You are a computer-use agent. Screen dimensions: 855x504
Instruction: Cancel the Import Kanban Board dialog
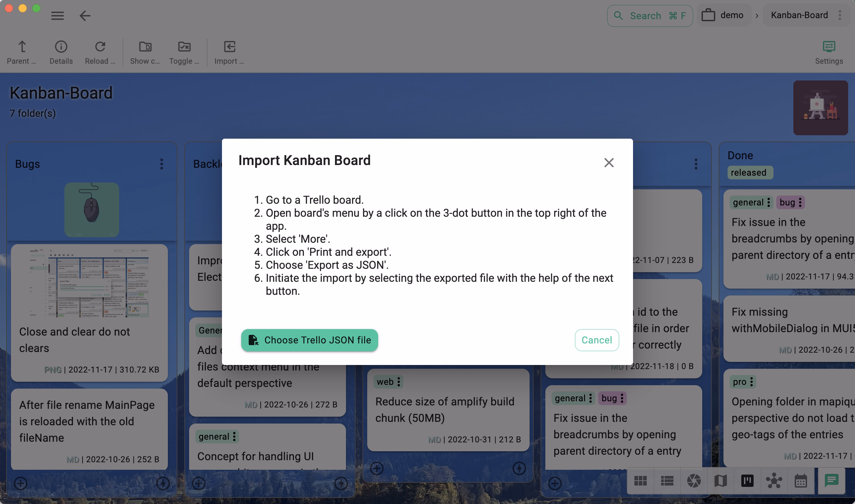[x=596, y=340]
